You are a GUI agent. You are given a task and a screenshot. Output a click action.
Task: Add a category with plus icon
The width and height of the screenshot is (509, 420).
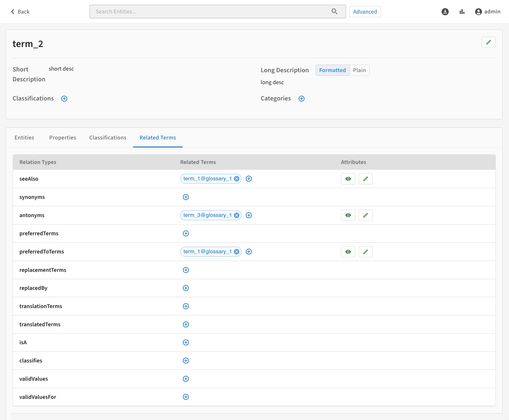(301, 99)
